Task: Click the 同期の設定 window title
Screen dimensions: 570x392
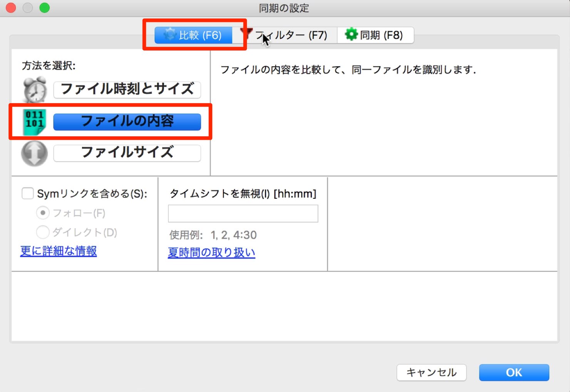Action: [x=284, y=8]
